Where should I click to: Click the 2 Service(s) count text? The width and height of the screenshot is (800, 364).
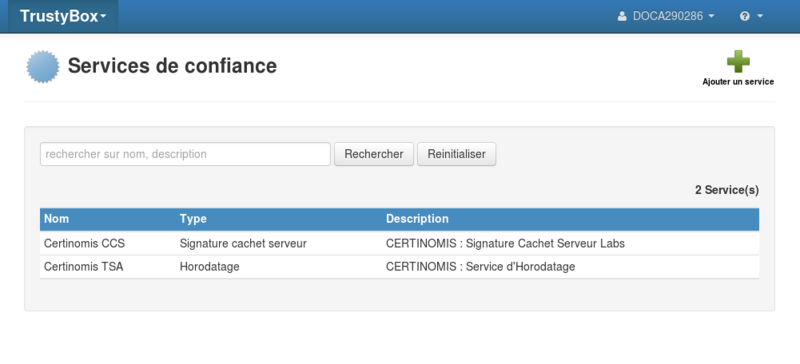[727, 190]
